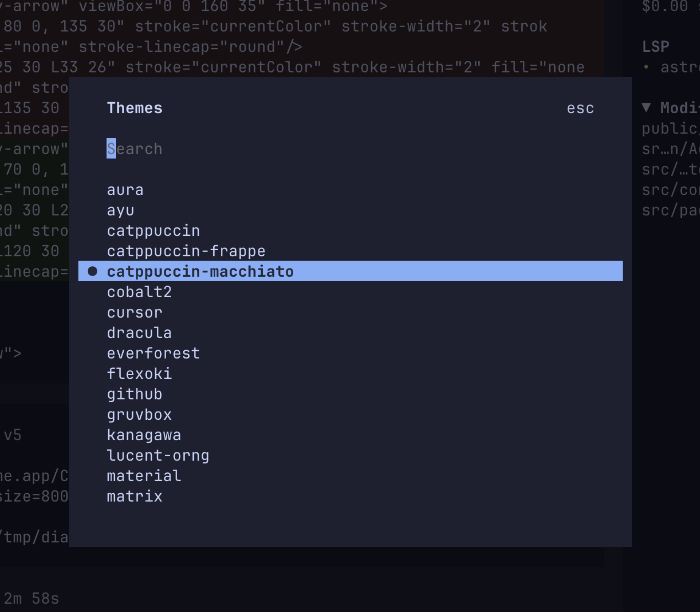This screenshot has height=612, width=700.
Task: Switch to the github theme
Action: pos(135,394)
